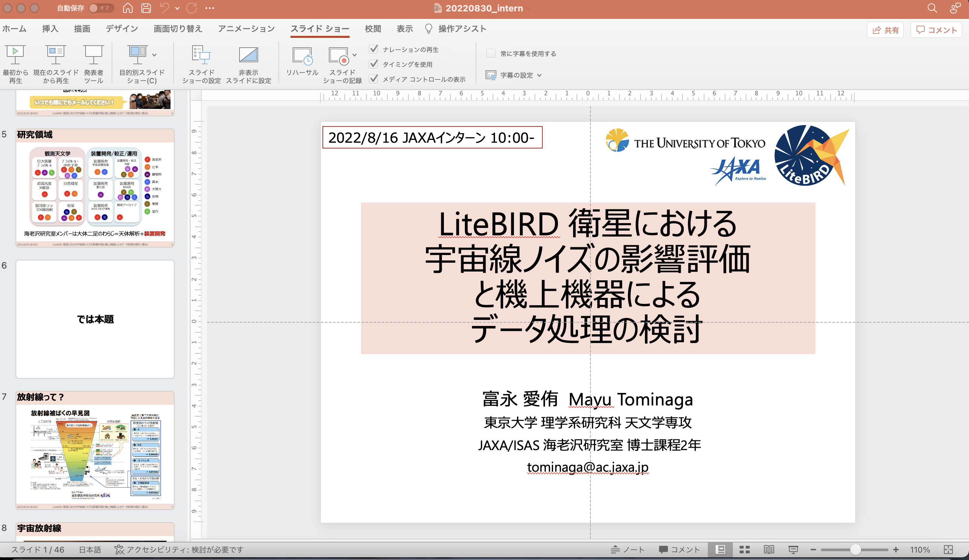Click the Share (共有) button
Viewport: 969px width, 560px height.
click(x=885, y=30)
